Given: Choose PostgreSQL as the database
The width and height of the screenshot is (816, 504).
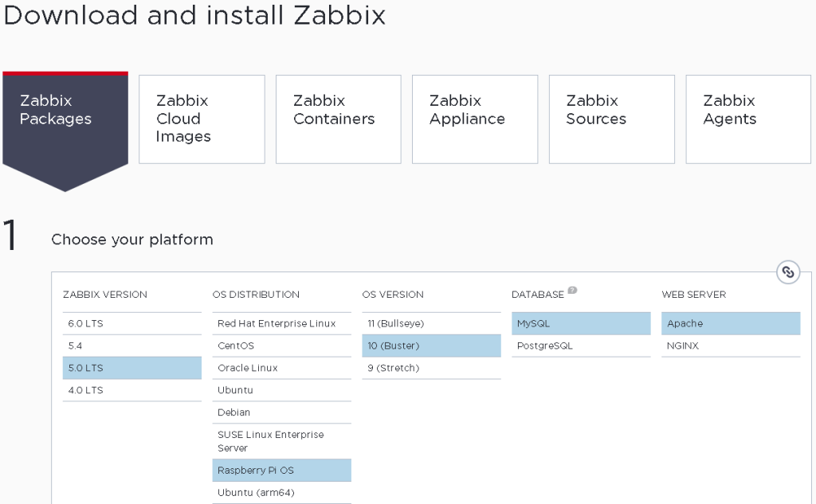Looking at the screenshot, I should tap(581, 346).
